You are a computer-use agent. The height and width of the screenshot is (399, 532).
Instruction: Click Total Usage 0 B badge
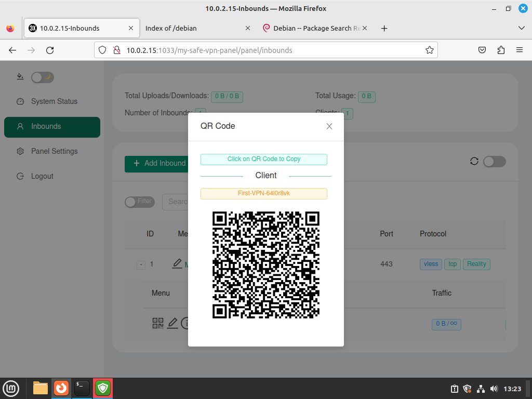coord(366,97)
